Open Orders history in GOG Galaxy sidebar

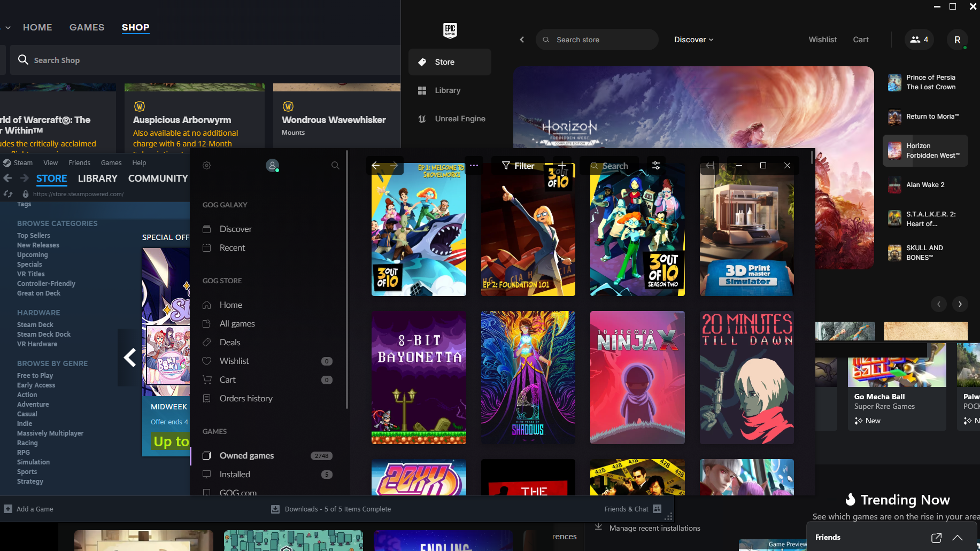(x=245, y=398)
